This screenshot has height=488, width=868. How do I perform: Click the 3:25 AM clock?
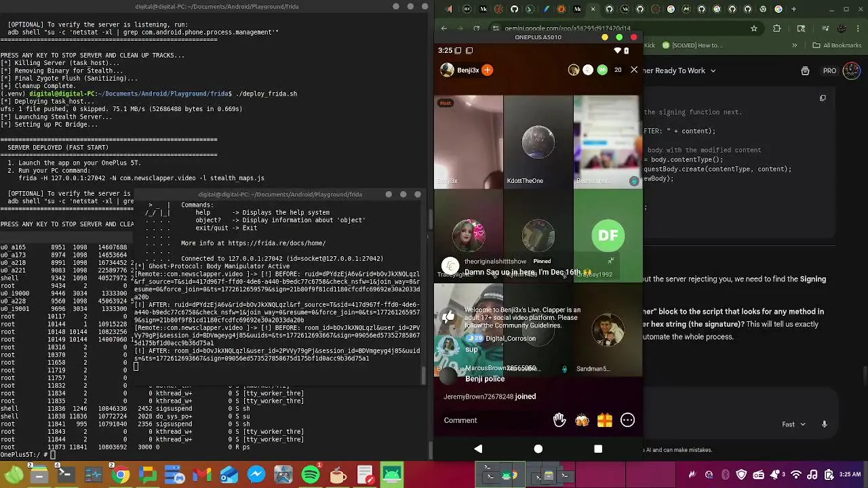pos(850,475)
